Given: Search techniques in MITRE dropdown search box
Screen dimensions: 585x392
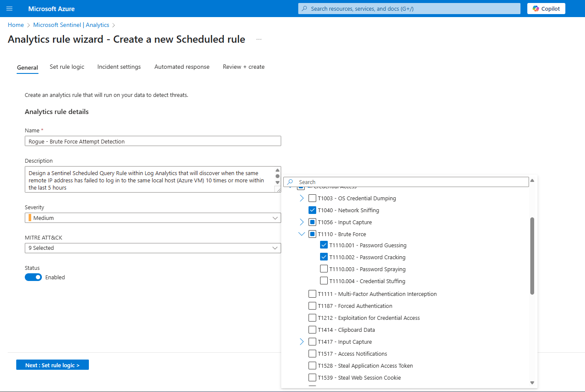Looking at the screenshot, I should [406, 182].
